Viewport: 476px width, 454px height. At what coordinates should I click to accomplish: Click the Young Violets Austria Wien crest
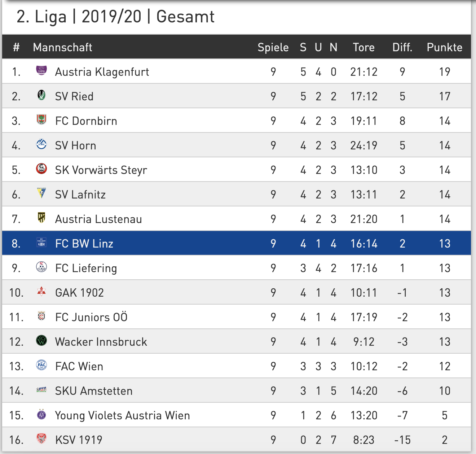click(x=41, y=414)
